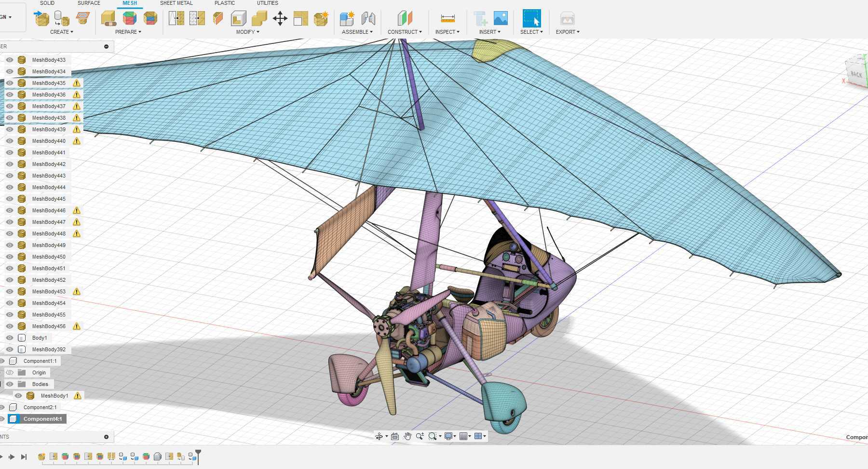Viewport: 868px width, 469px height.
Task: Toggle visibility of MeshBody436
Action: click(x=10, y=95)
